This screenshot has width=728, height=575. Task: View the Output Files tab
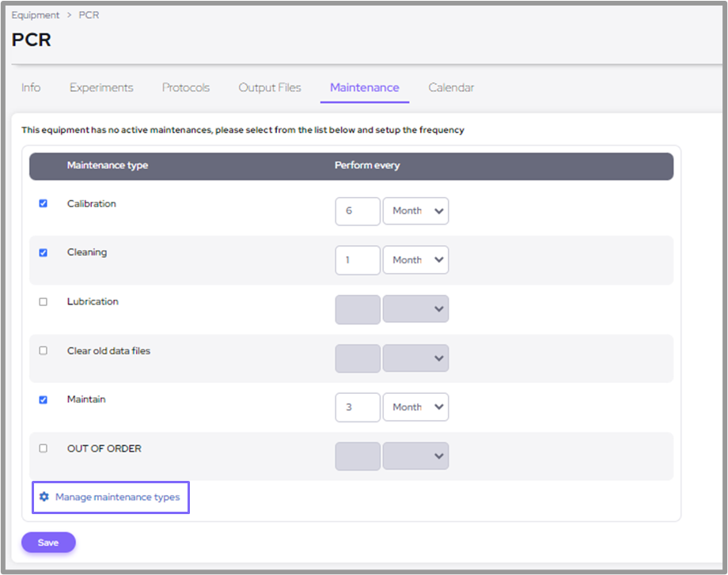click(x=270, y=88)
